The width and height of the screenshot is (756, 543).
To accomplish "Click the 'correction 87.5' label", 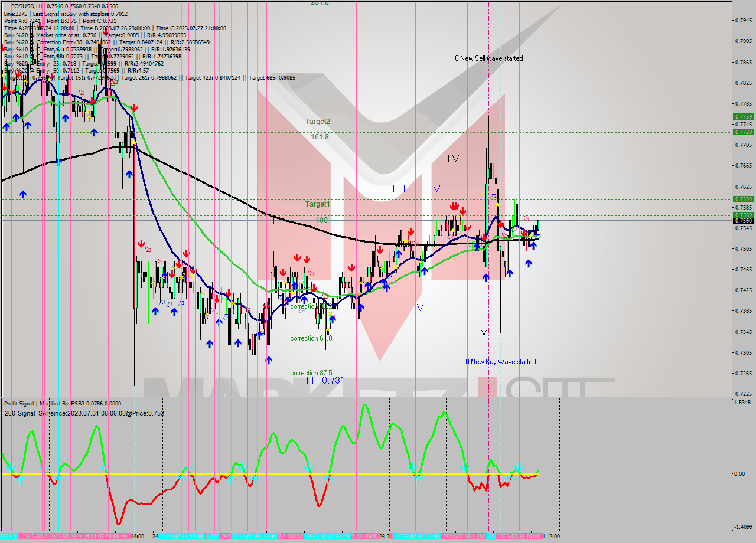I will coord(311,373).
